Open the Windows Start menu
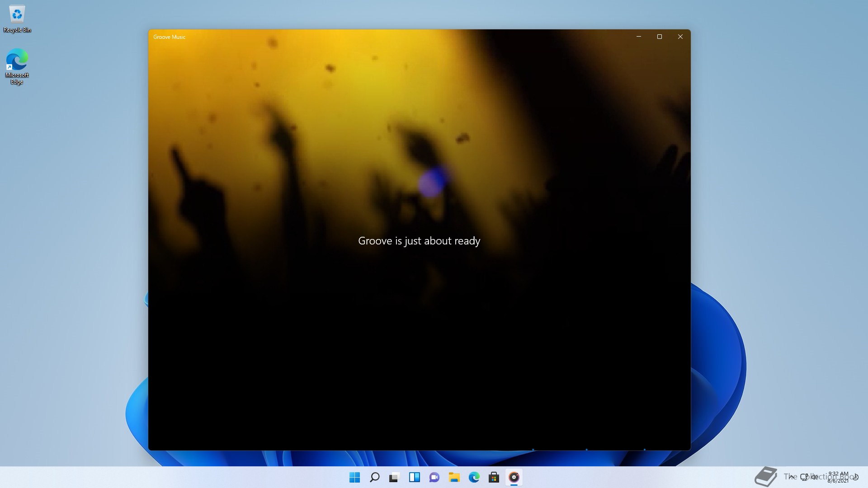The width and height of the screenshot is (868, 488). point(355,477)
